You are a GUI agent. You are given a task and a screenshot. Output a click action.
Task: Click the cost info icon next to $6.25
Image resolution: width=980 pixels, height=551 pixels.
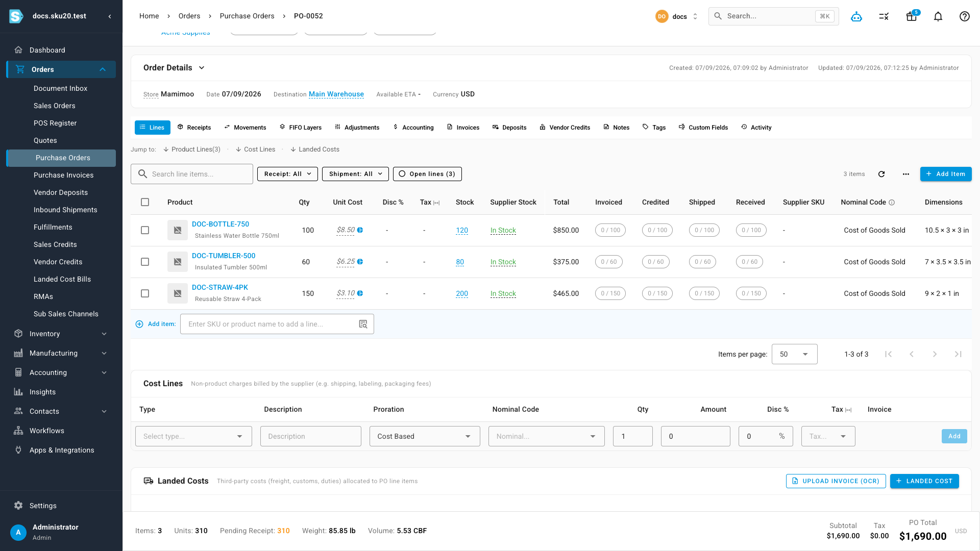360,262
